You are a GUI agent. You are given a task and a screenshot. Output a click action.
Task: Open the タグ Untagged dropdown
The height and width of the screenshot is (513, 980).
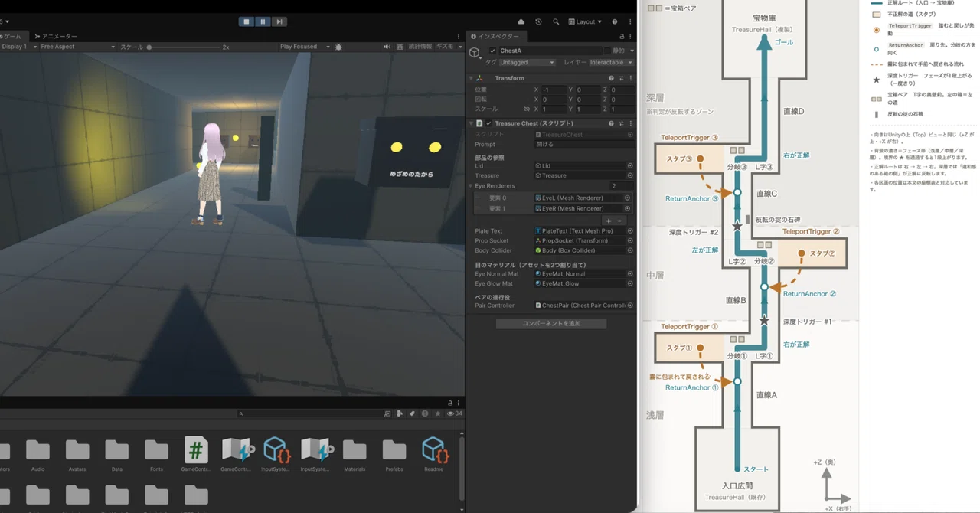click(527, 63)
